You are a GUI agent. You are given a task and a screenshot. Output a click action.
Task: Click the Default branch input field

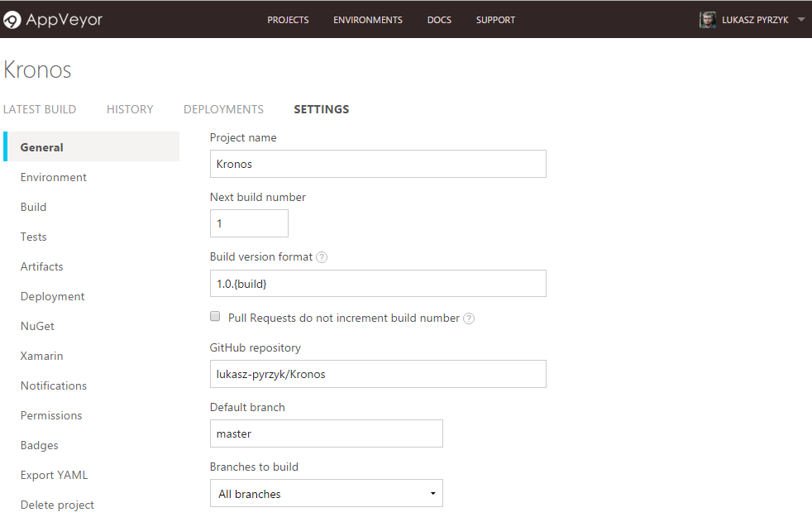(327, 433)
